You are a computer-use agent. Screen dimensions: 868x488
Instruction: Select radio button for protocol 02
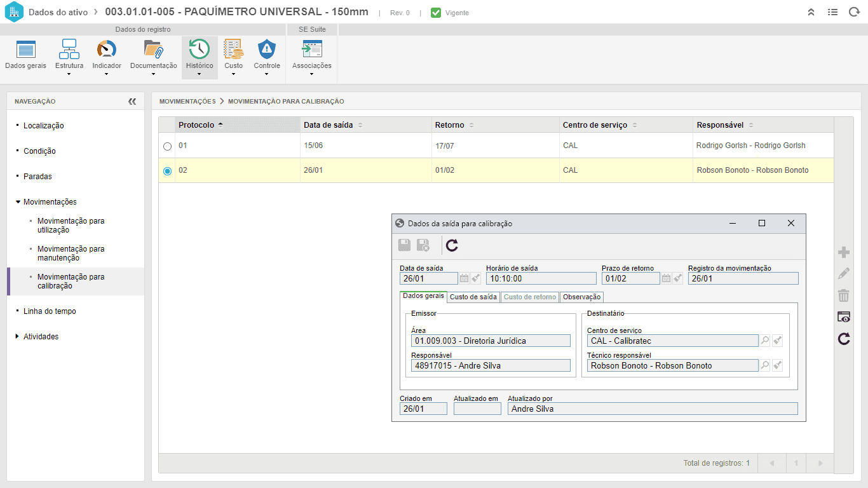168,171
